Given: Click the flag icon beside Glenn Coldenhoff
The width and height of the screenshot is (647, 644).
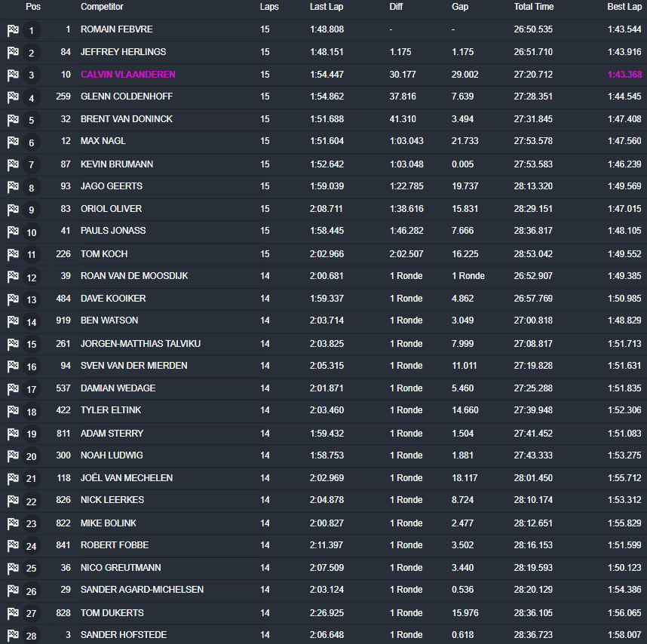Looking at the screenshot, I should [x=11, y=97].
